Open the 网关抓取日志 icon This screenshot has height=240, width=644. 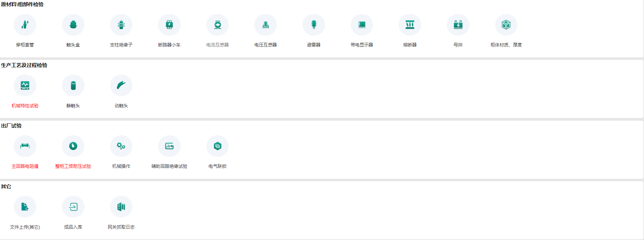point(121,207)
